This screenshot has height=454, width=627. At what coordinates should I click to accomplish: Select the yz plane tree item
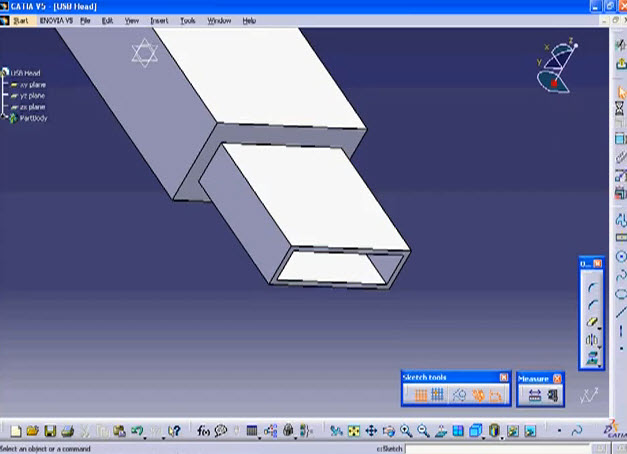pyautogui.click(x=32, y=96)
